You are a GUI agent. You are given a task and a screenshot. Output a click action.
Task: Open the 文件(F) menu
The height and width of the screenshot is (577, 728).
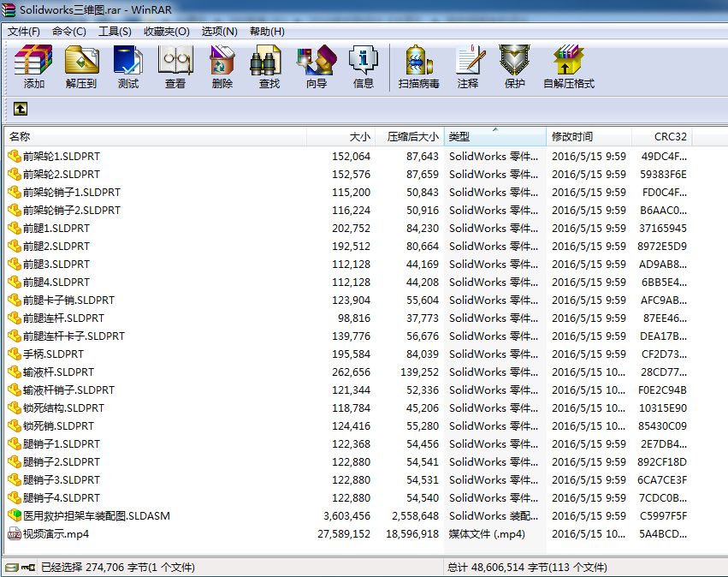coord(24,32)
